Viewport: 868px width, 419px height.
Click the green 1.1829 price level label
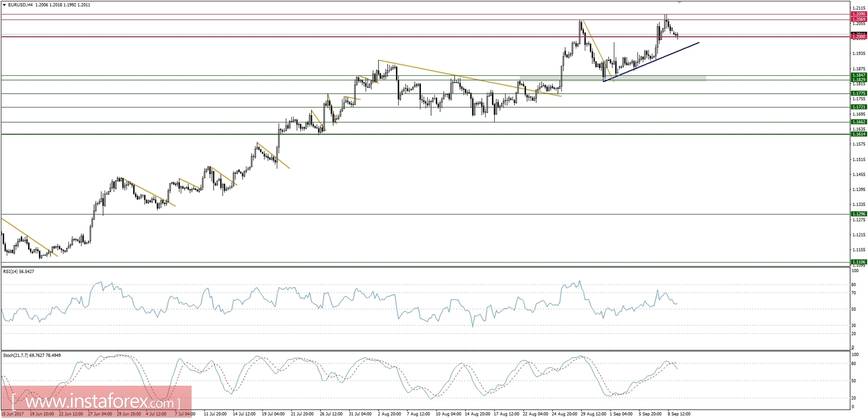tap(859, 80)
